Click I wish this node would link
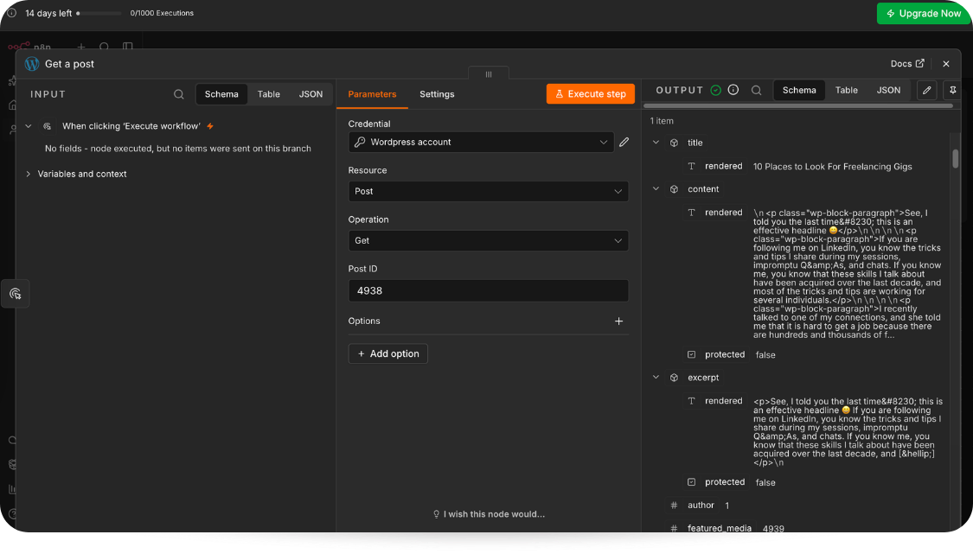973x560 pixels. [x=489, y=514]
